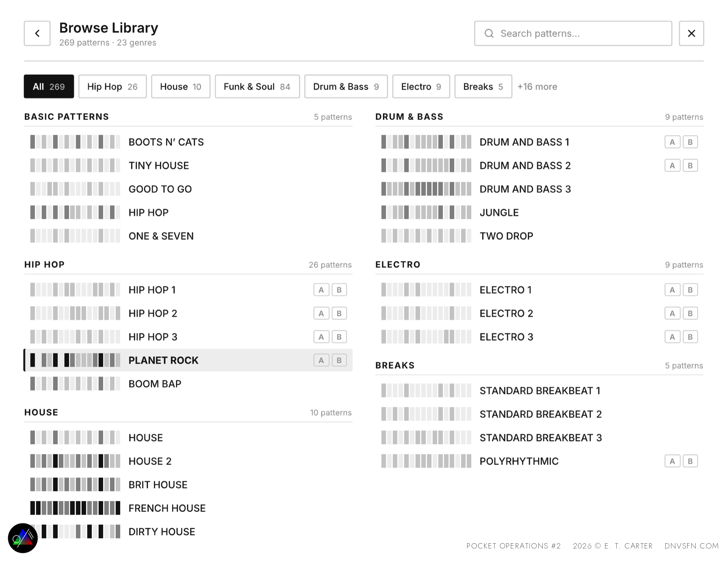Select variation A for HIP HOP 2

coord(321,313)
